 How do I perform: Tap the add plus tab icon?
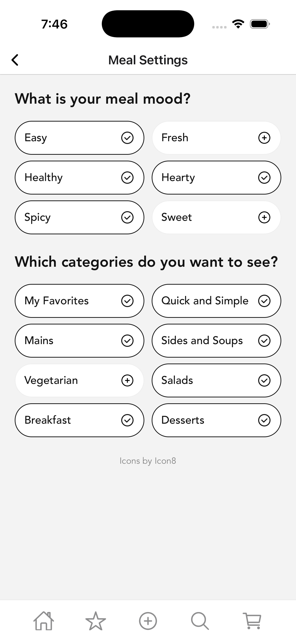(148, 621)
